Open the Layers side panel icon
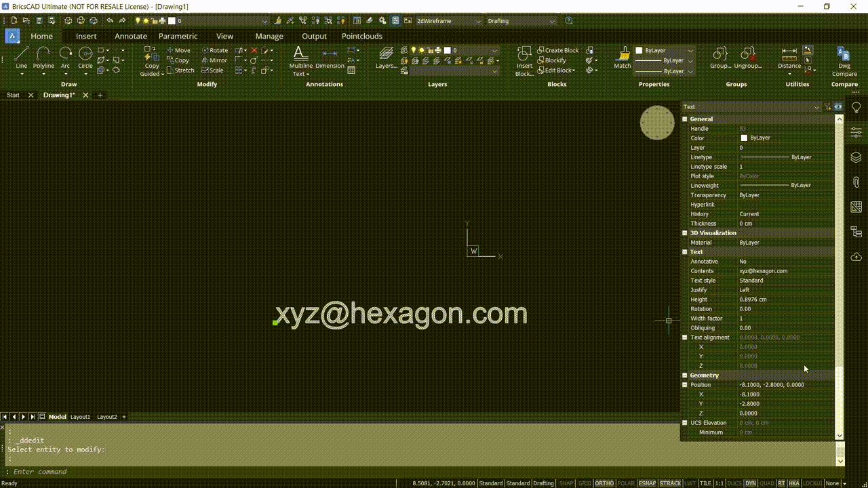The image size is (868, 488). 856,157
